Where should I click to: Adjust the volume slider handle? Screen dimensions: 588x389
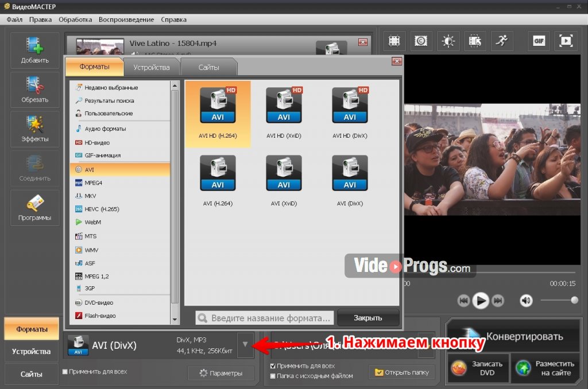(574, 300)
